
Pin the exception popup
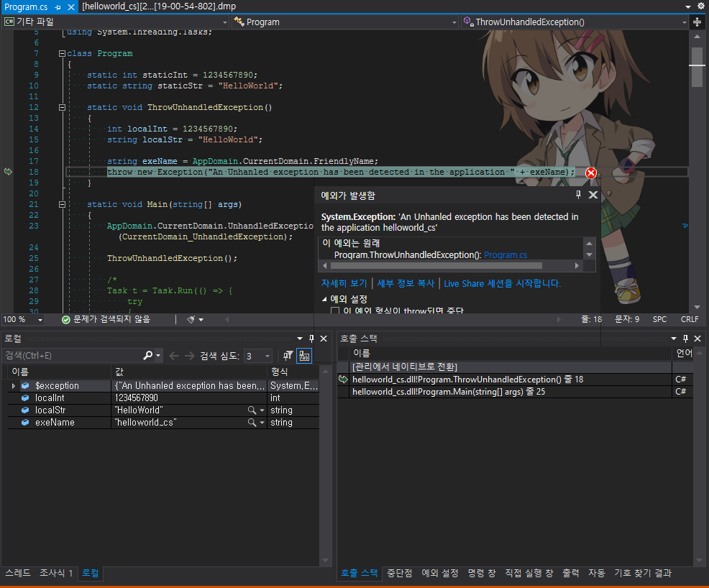[578, 195]
